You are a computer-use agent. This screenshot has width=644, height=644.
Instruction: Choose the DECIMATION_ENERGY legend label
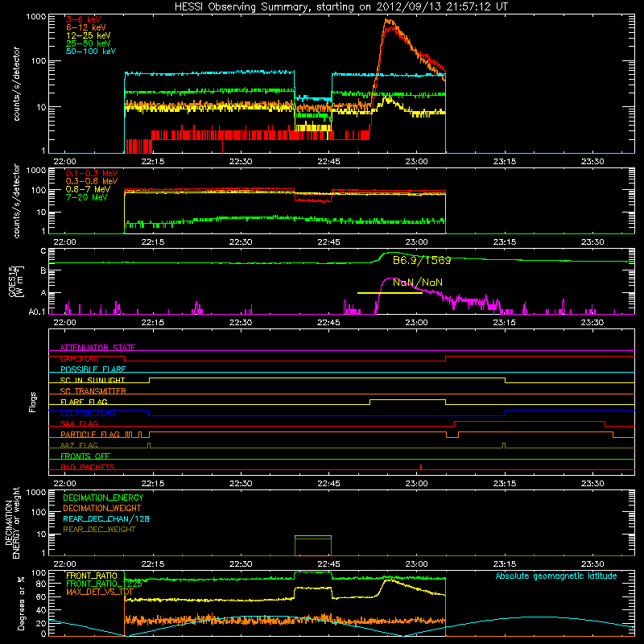point(103,497)
